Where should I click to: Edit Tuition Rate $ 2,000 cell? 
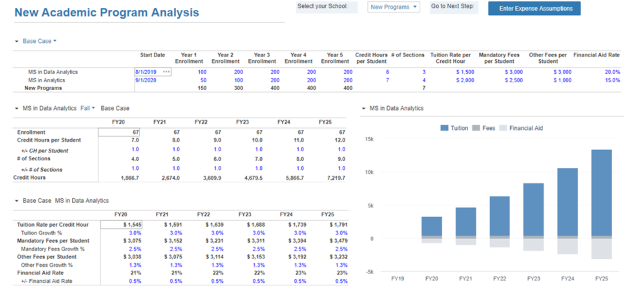(465, 80)
